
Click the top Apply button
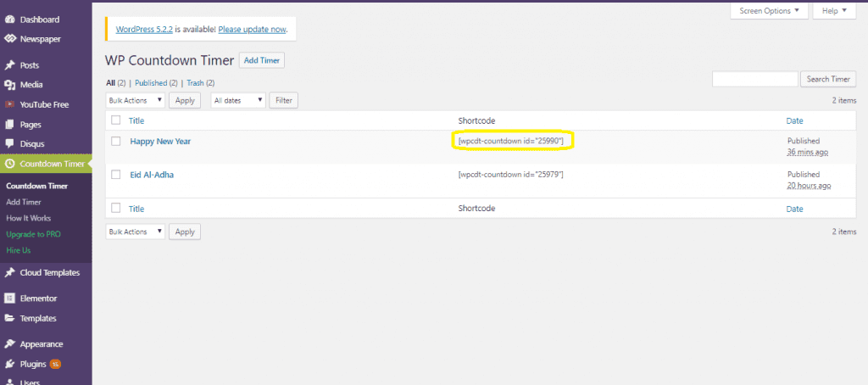pyautogui.click(x=185, y=100)
